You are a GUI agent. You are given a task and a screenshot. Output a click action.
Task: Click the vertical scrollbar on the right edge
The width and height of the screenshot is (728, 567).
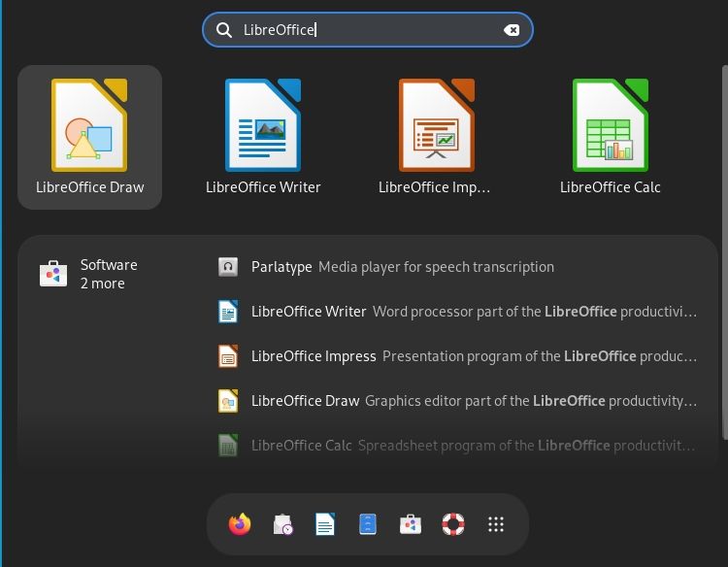point(725,252)
